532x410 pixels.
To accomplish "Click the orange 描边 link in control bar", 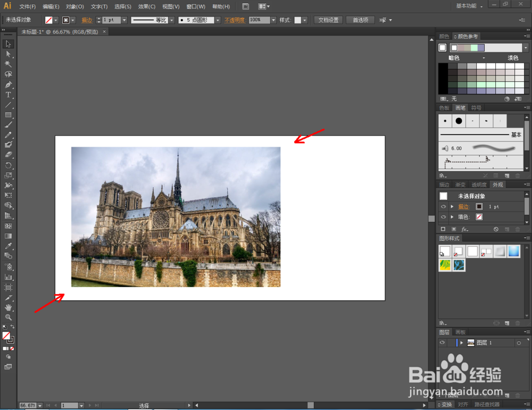I will click(87, 20).
